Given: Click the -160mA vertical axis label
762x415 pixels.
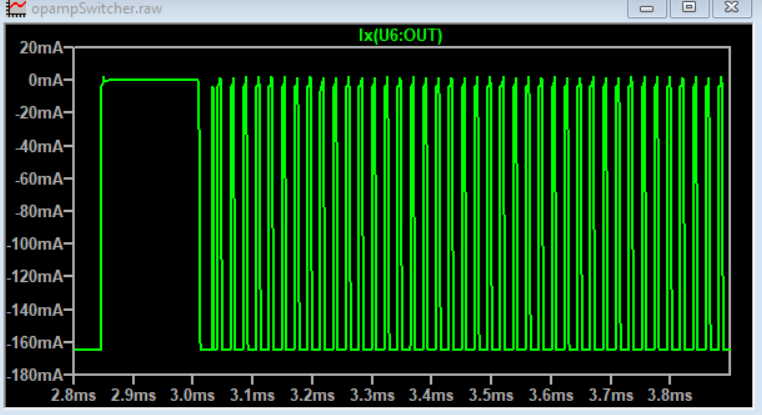Looking at the screenshot, I should [x=37, y=343].
